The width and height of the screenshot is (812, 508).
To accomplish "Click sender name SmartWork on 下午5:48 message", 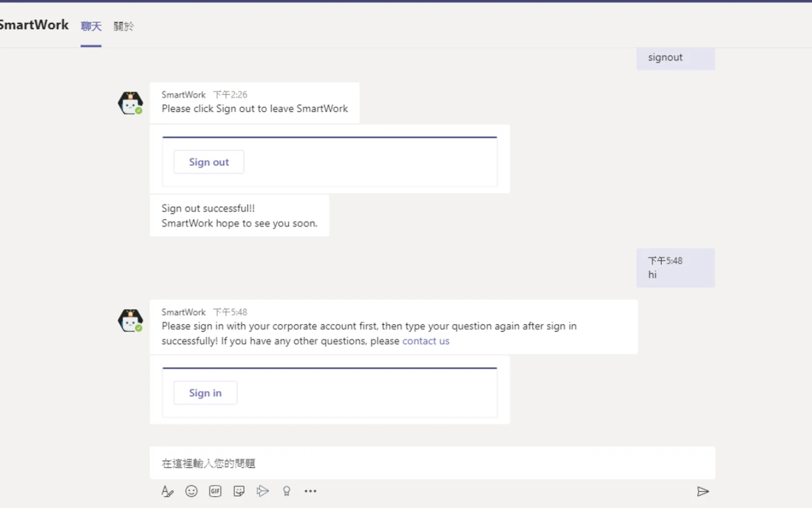I will pyautogui.click(x=184, y=312).
